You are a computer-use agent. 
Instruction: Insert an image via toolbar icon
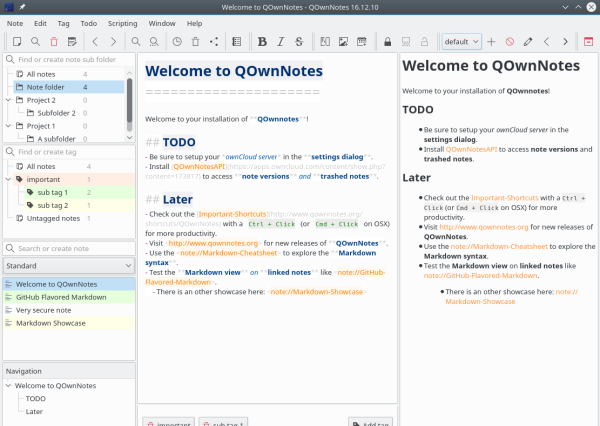click(343, 41)
